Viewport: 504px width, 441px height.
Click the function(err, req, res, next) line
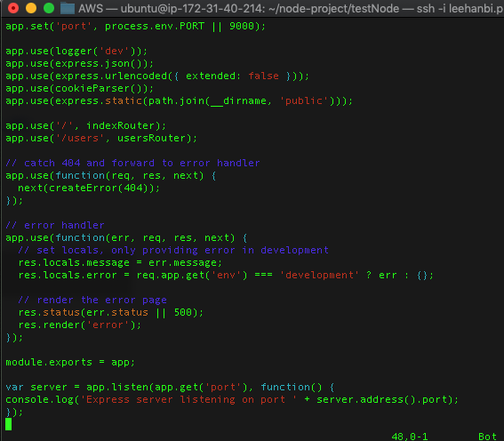tap(126, 238)
